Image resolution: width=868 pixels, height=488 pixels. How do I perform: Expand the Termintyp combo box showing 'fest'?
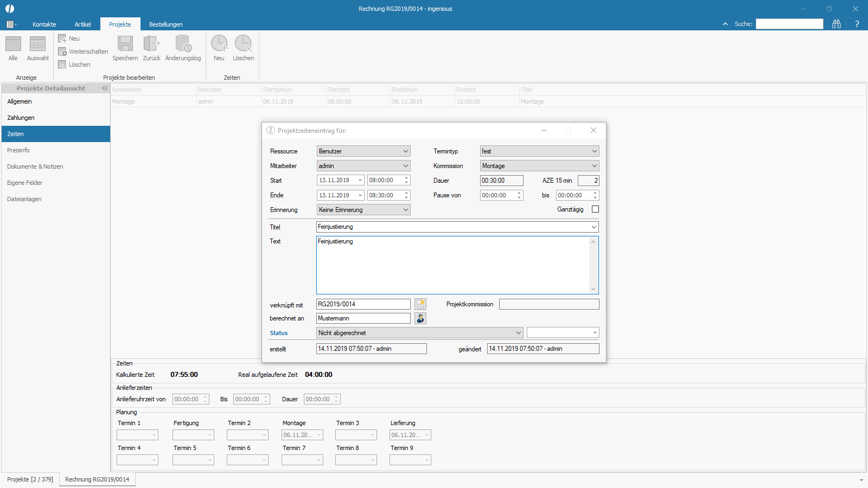594,151
